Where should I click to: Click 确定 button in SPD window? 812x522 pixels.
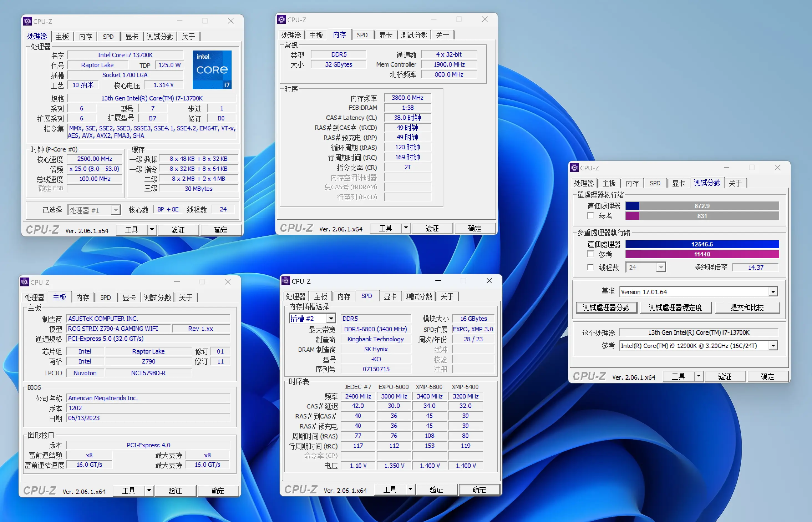[479, 489]
